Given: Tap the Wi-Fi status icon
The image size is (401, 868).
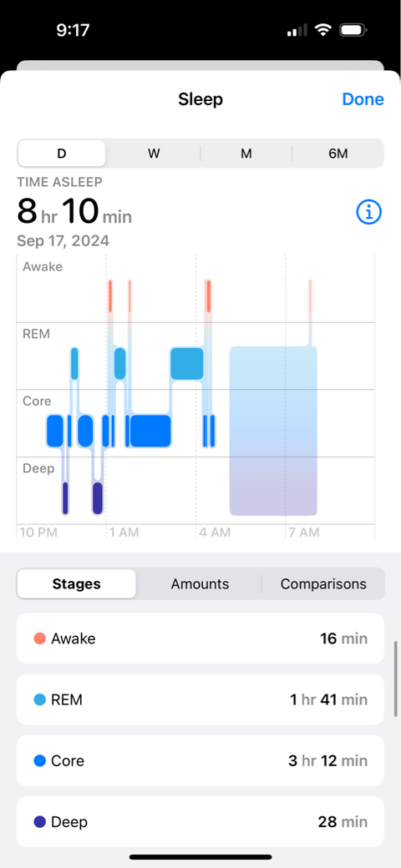Looking at the screenshot, I should [x=323, y=30].
